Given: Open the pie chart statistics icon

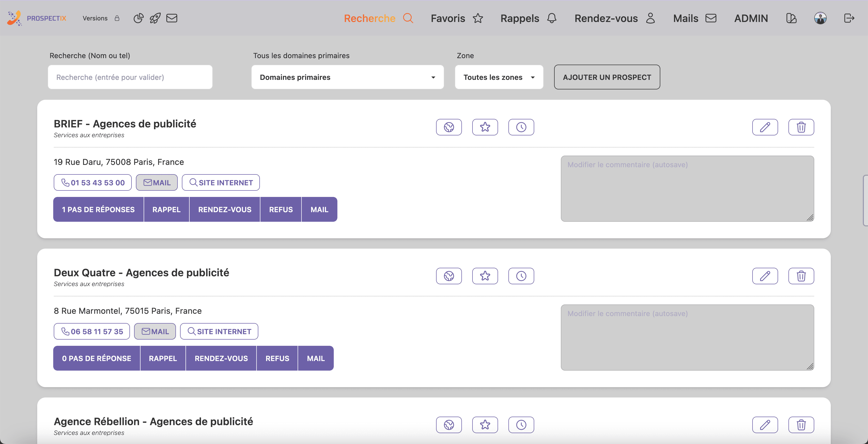Looking at the screenshot, I should 138,18.
